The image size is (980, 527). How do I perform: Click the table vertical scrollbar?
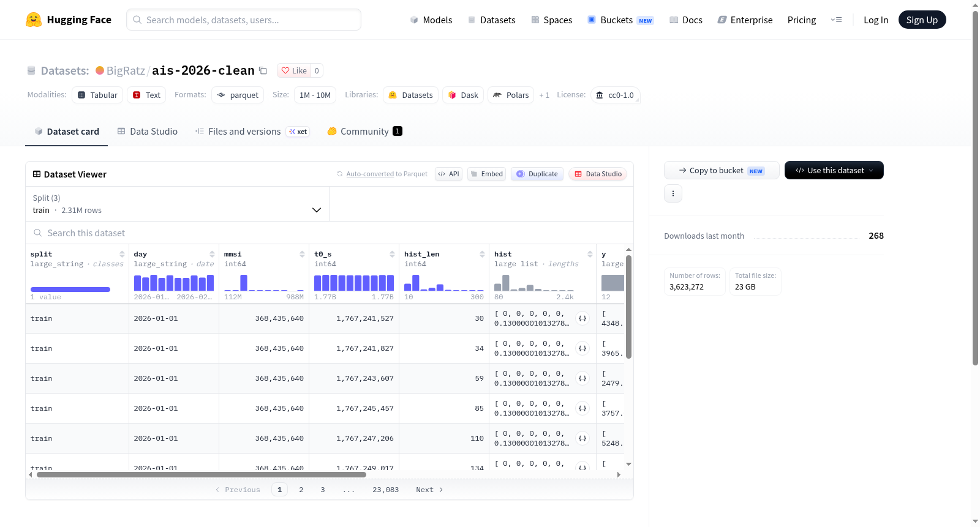pyautogui.click(x=628, y=307)
